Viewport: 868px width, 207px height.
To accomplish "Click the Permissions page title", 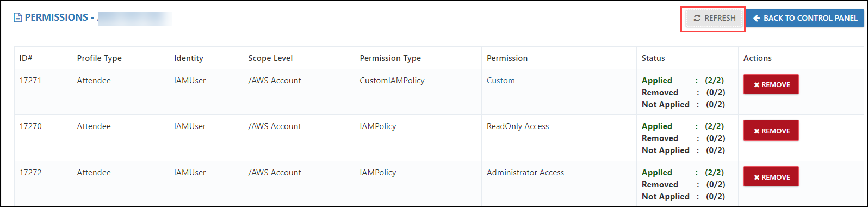I will 57,17.
